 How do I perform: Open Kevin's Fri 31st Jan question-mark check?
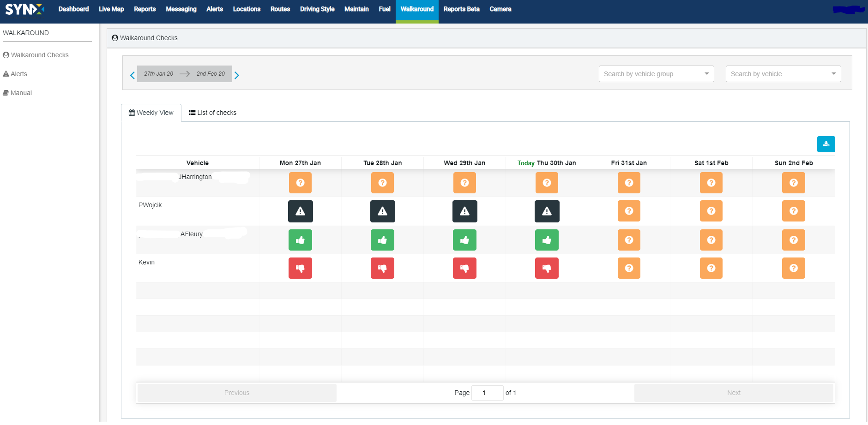click(629, 268)
